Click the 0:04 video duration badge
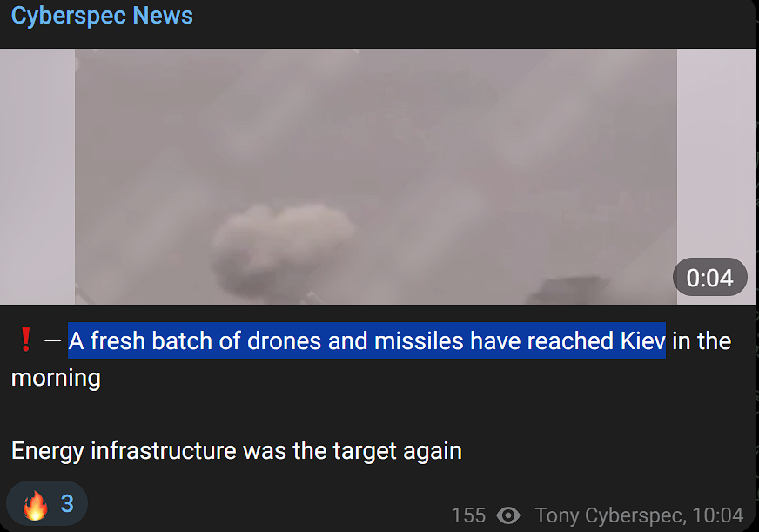 point(709,278)
